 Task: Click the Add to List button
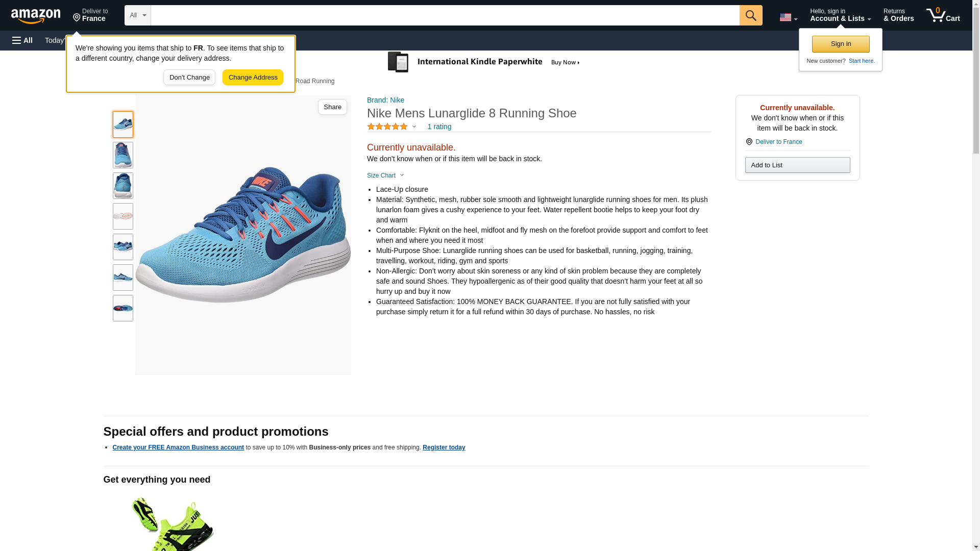(797, 165)
